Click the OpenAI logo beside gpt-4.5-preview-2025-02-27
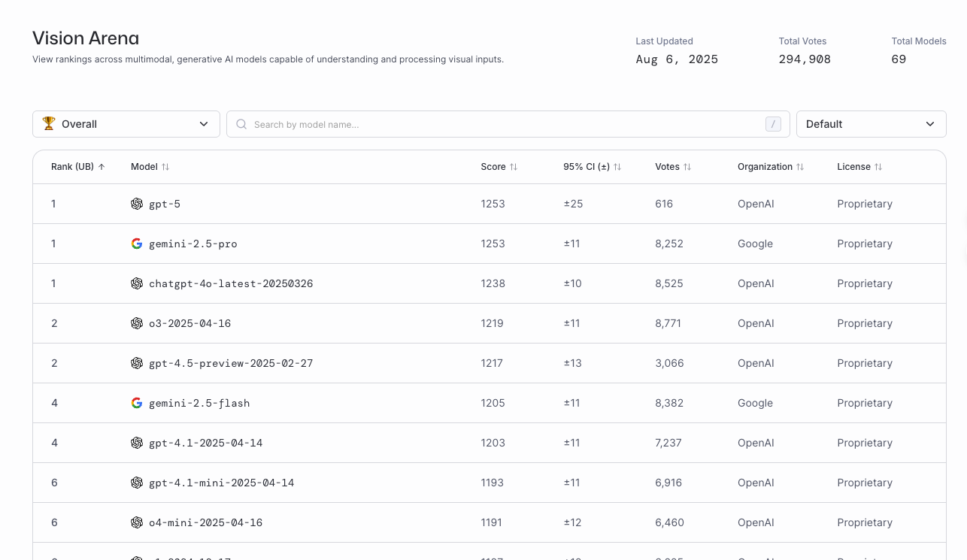This screenshot has width=967, height=560. (137, 363)
